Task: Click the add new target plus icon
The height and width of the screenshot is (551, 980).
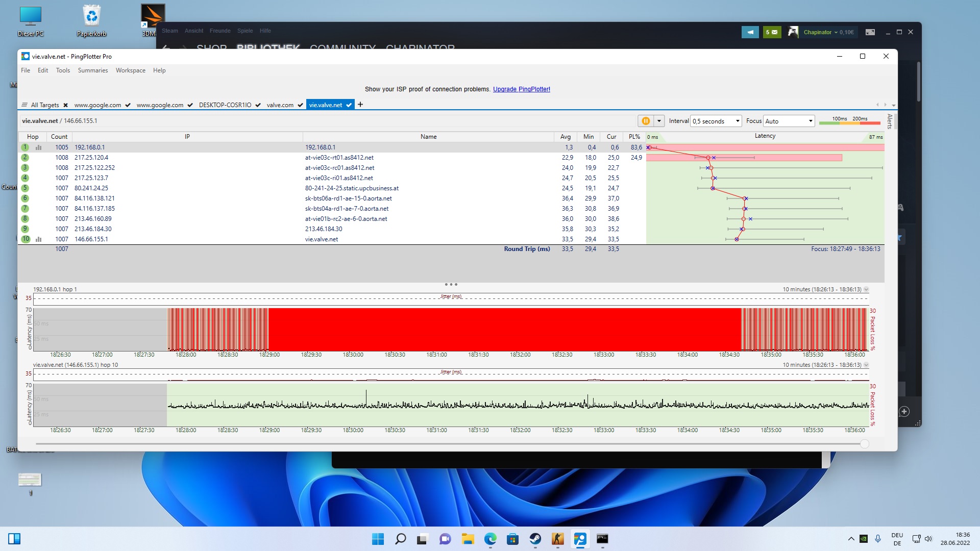Action: (360, 105)
